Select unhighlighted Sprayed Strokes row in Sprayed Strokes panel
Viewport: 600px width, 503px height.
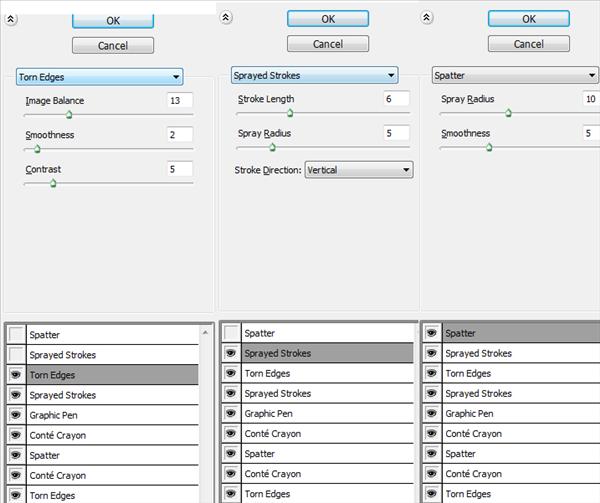click(x=328, y=393)
